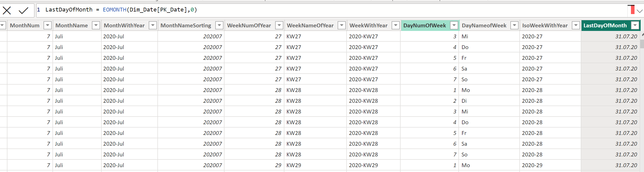
Task: Open IsoWeekWithYear column filter dropdown
Action: pos(576,25)
